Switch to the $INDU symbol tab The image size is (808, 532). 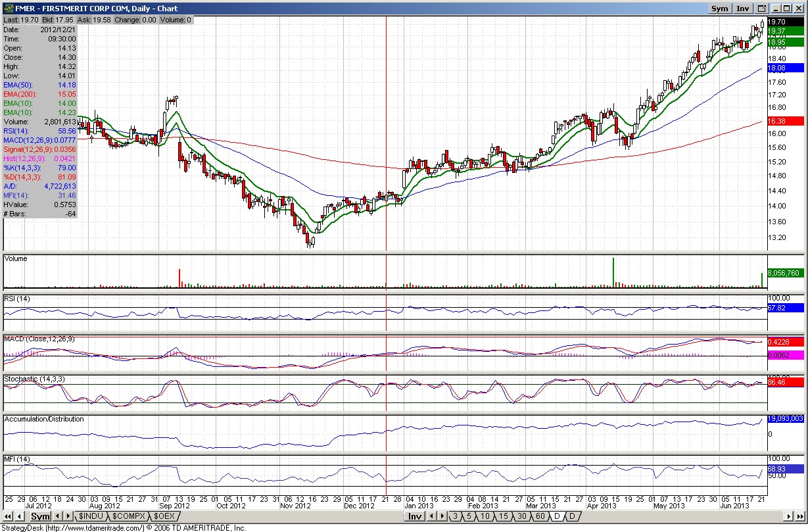tap(91, 517)
